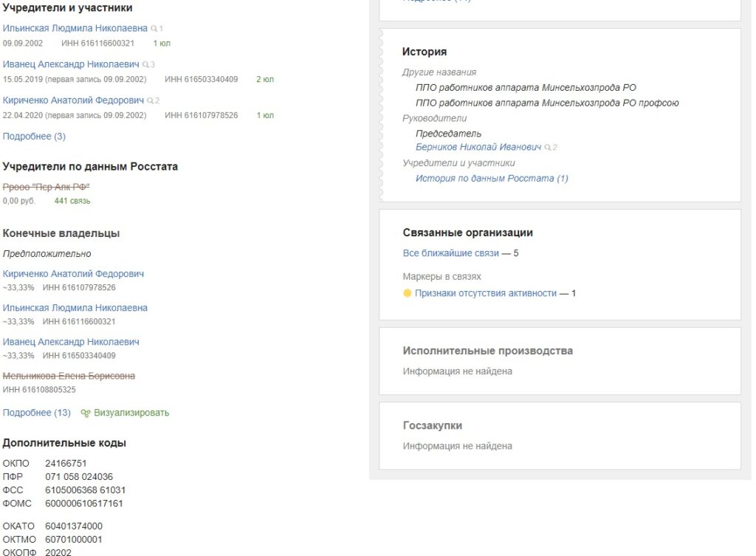Select ФСС code 6105006368 61031
The height and width of the screenshot is (556, 756).
click(x=85, y=490)
